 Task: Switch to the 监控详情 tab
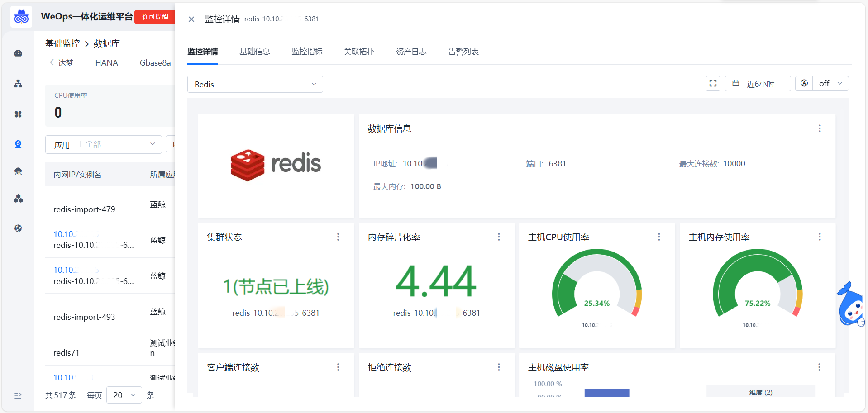pos(203,52)
